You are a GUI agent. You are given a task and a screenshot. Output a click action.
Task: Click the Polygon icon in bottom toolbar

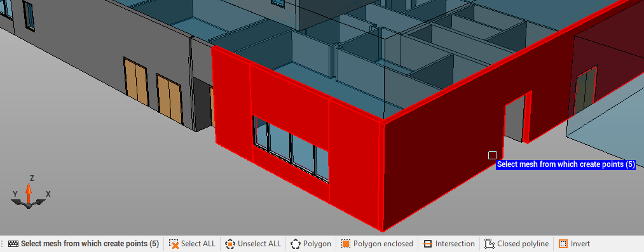tap(296, 244)
